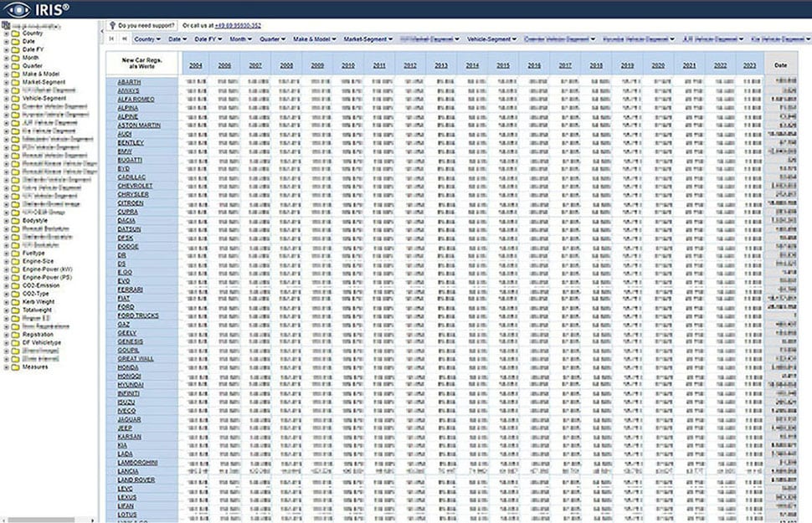Screen dimensions: 812x523
Task: Click the 'Date' total column header
Action: tap(780, 65)
